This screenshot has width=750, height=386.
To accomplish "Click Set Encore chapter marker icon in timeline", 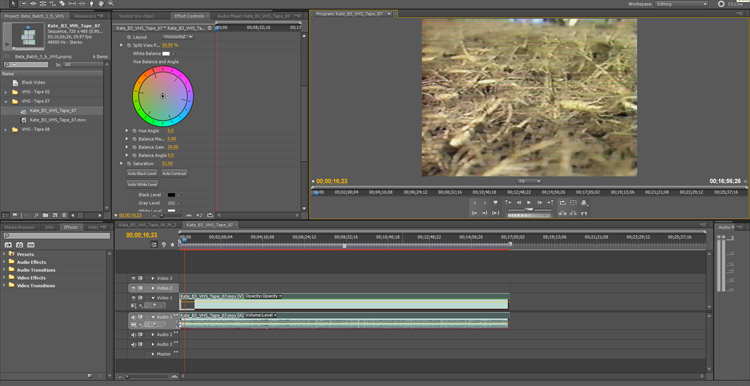I will click(x=164, y=244).
